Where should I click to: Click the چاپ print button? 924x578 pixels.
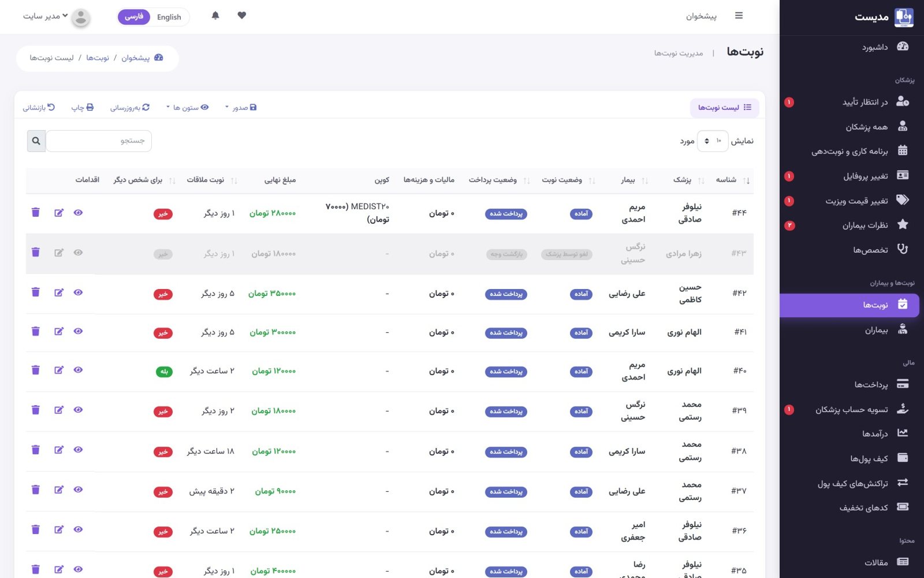pyautogui.click(x=83, y=108)
